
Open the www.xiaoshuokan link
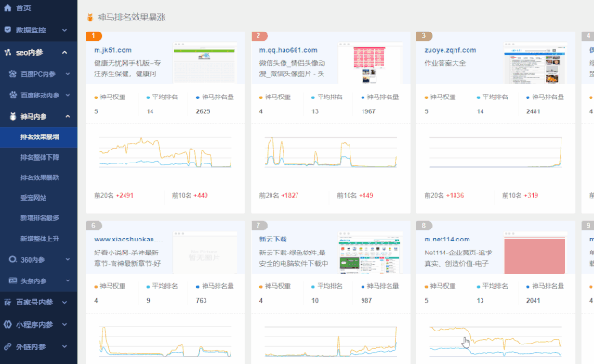tap(128, 240)
